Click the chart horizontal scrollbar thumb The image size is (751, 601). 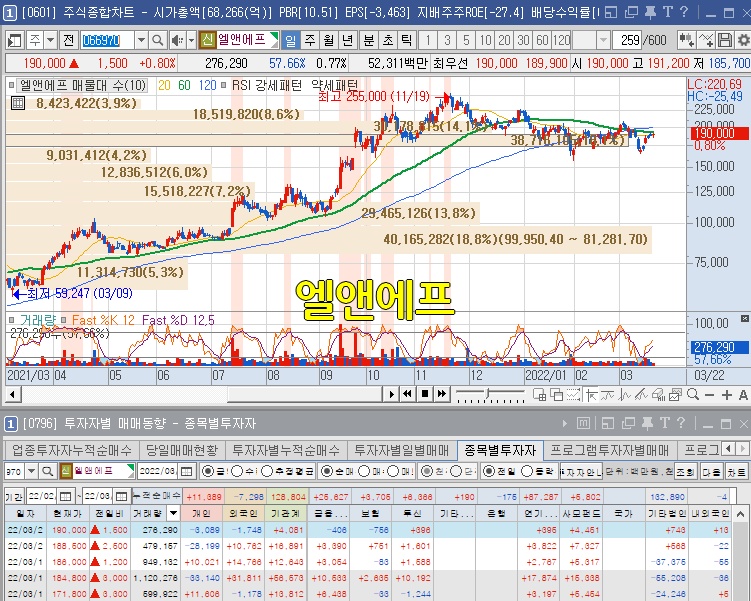point(305,395)
